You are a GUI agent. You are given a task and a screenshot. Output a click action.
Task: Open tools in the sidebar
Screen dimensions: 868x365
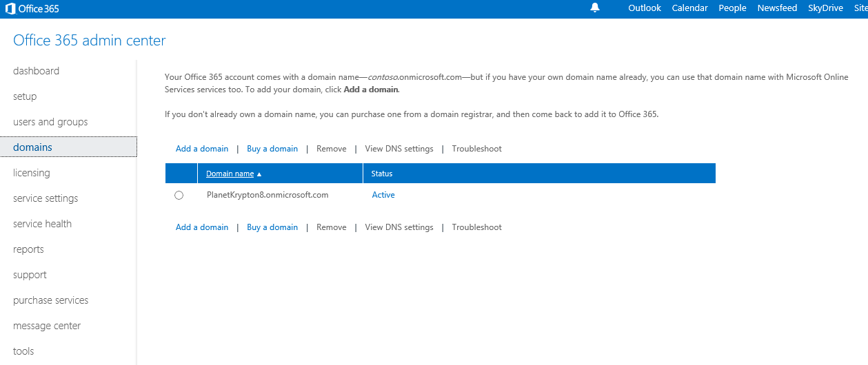coord(23,351)
